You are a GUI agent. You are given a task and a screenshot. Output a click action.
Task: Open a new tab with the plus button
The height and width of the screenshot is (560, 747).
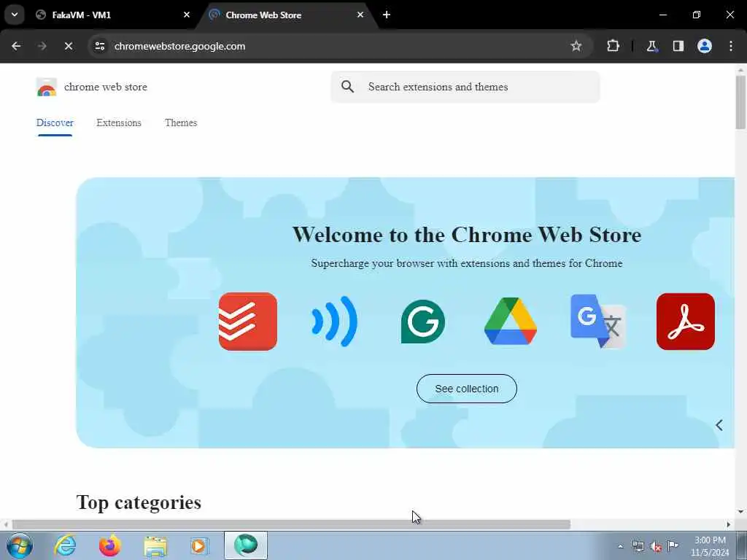387,15
